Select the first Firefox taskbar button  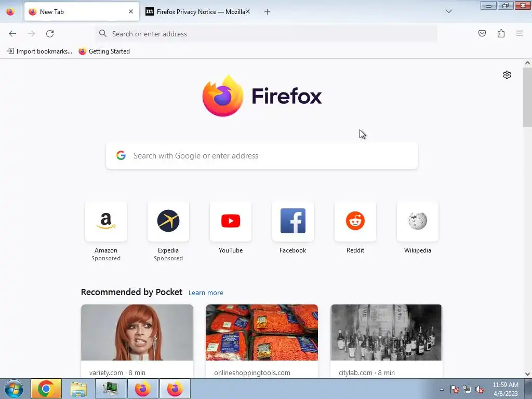142,389
